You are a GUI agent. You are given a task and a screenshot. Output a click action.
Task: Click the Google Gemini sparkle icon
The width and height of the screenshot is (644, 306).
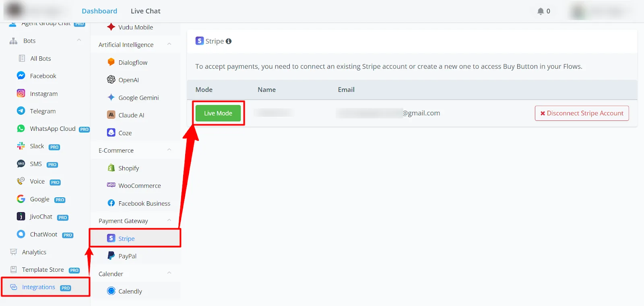coord(111,97)
